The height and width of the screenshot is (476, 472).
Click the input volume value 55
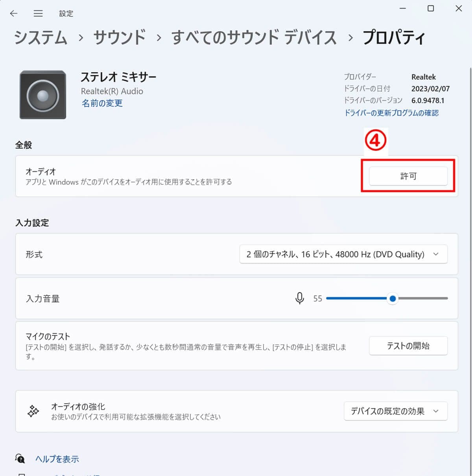[318, 299]
